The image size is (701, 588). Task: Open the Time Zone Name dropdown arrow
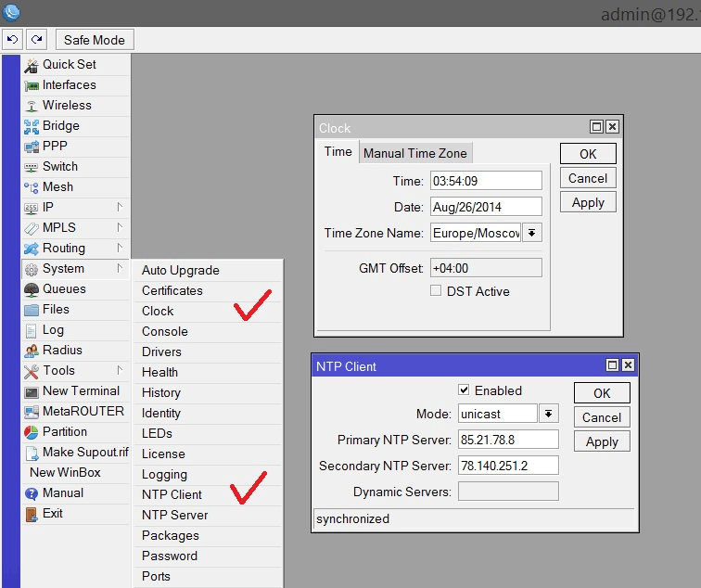pyautogui.click(x=532, y=233)
